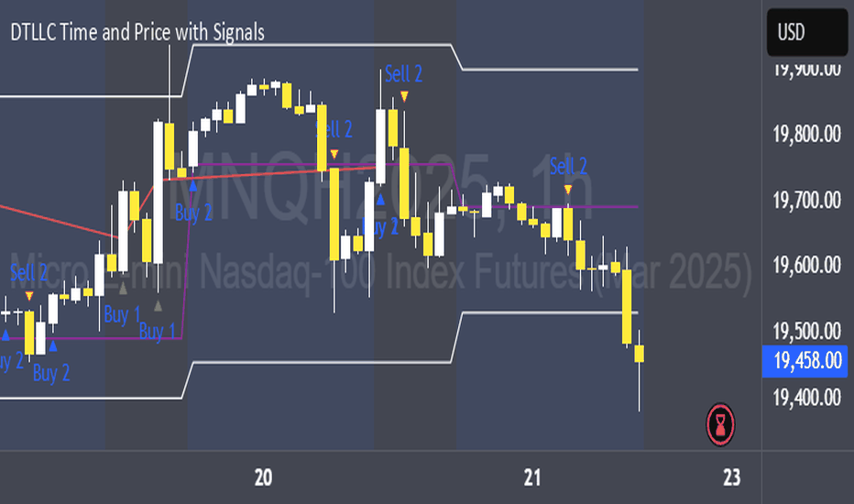Select date 23 on time axis
854x504 pixels.
pyautogui.click(x=732, y=477)
